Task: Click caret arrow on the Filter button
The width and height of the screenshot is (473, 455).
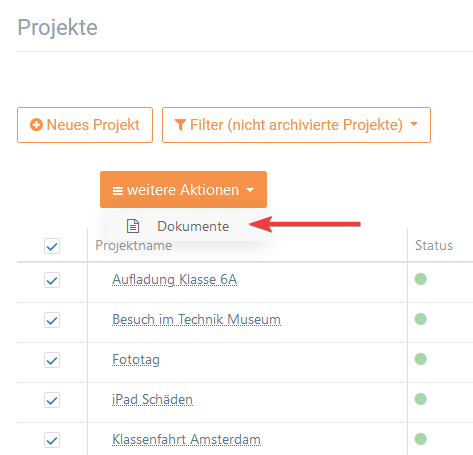Action: pos(414,124)
